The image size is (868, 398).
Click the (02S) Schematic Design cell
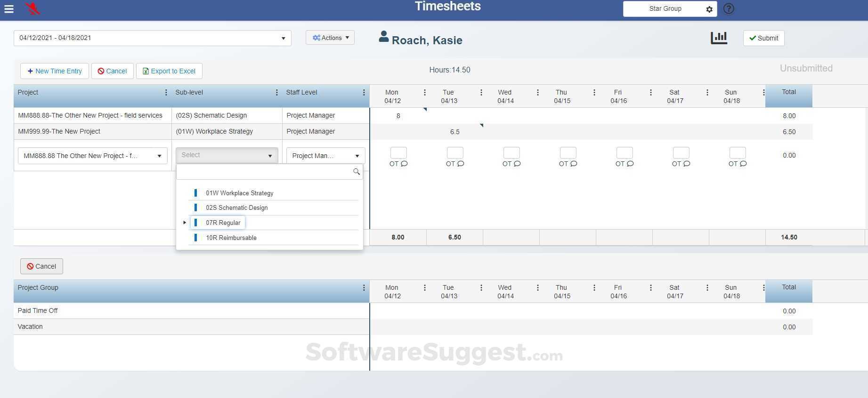pos(227,116)
